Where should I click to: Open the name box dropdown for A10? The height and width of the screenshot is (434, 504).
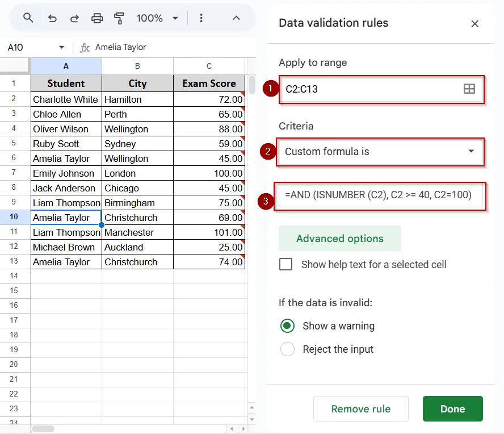(61, 48)
